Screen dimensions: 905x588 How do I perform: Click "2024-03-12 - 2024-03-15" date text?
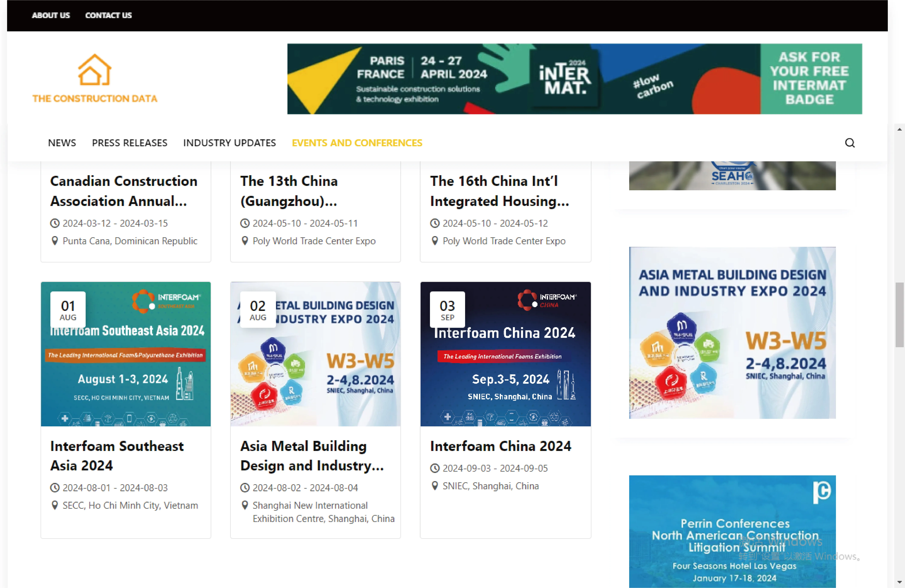pos(115,223)
